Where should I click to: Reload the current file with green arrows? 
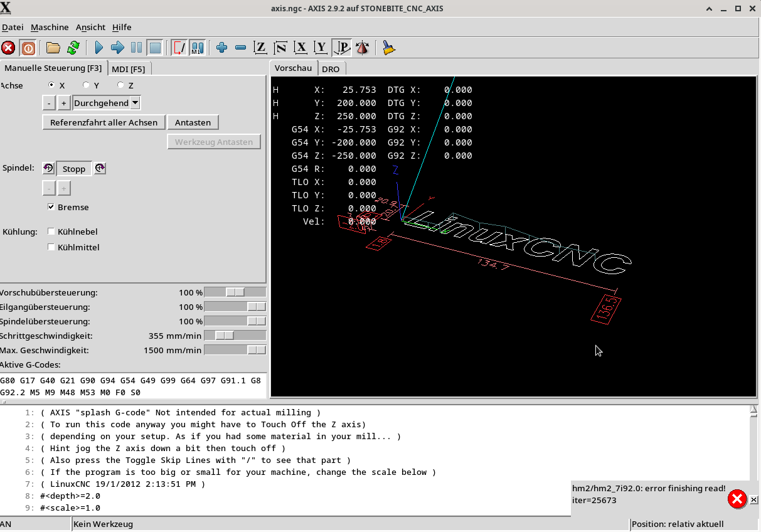click(73, 48)
